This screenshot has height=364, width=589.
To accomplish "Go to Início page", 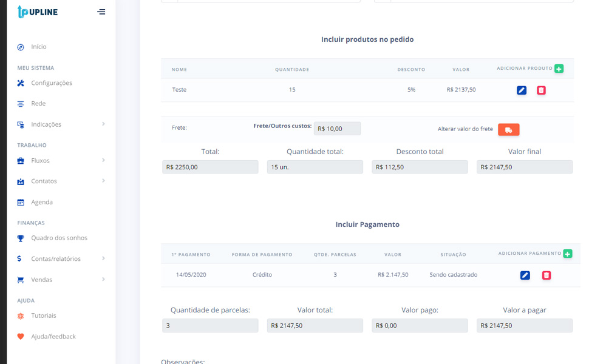I will click(38, 47).
